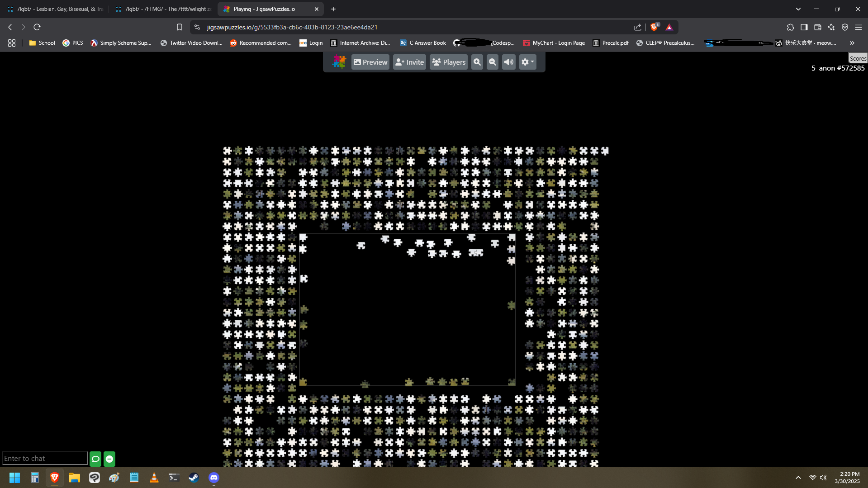The width and height of the screenshot is (868, 488).
Task: Focus the Enter to chat field
Action: (x=45, y=459)
